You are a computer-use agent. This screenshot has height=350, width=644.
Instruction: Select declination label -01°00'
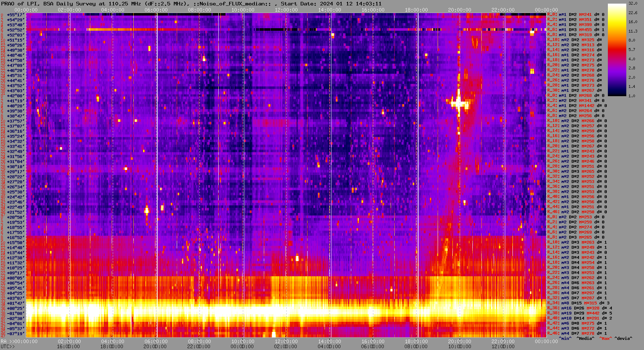(x=16, y=313)
